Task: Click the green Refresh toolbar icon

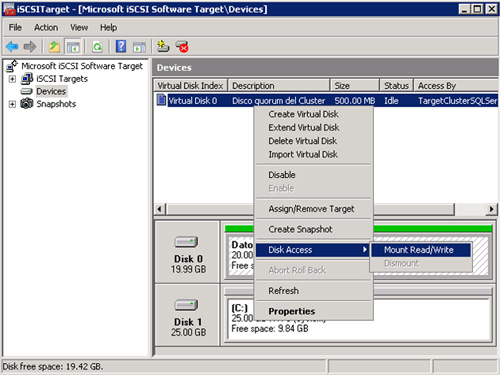Action: pos(97,47)
